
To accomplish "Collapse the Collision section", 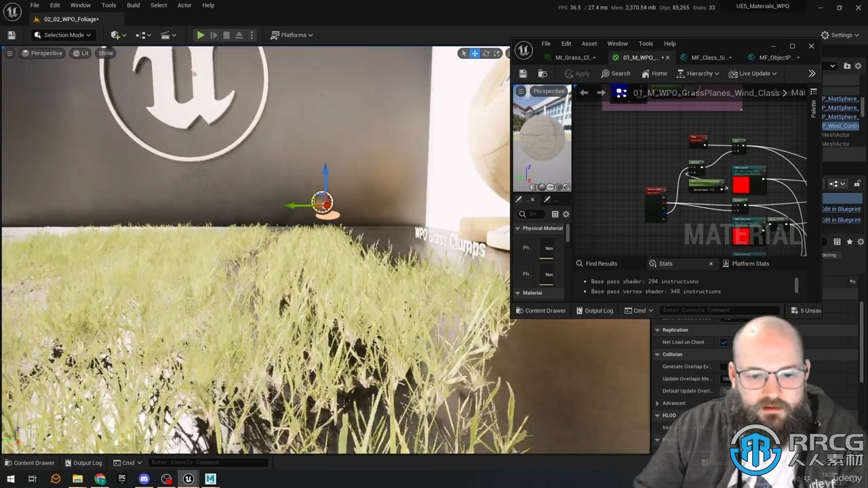I will tap(657, 354).
